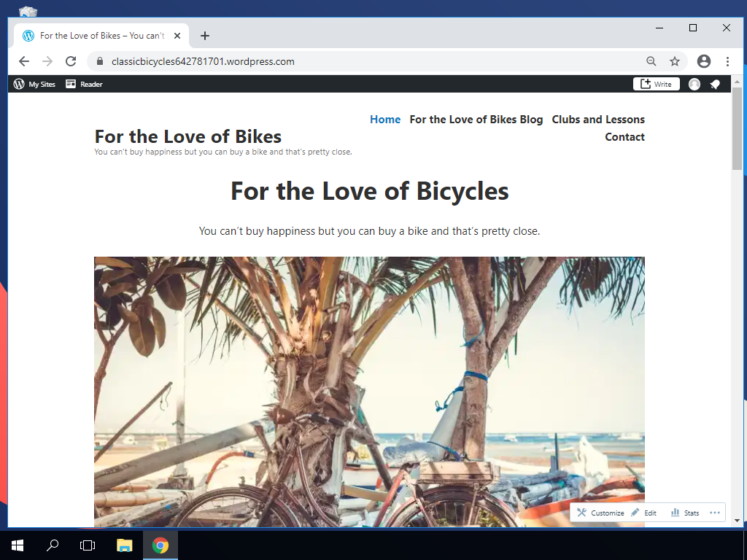Open the Contact page link
Viewport: 747px width, 560px height.
click(x=624, y=137)
